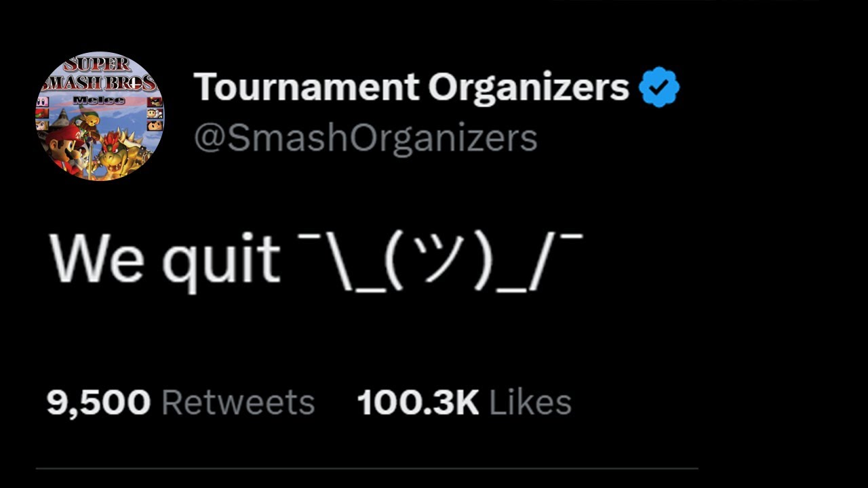The image size is (868, 488).
Task: Open the @SmashOrganizers handle link
Action: (x=365, y=138)
